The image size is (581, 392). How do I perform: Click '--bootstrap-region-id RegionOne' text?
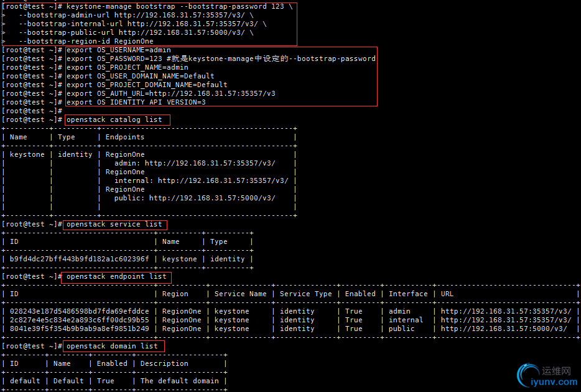tap(86, 41)
